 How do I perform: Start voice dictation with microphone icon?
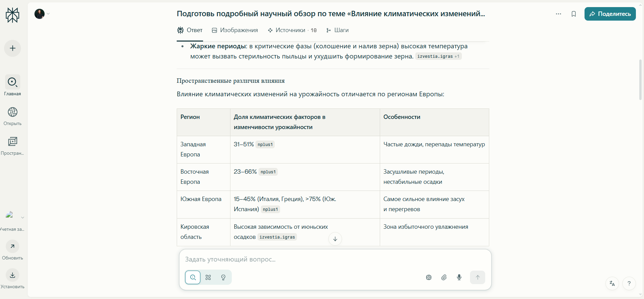[459, 277]
